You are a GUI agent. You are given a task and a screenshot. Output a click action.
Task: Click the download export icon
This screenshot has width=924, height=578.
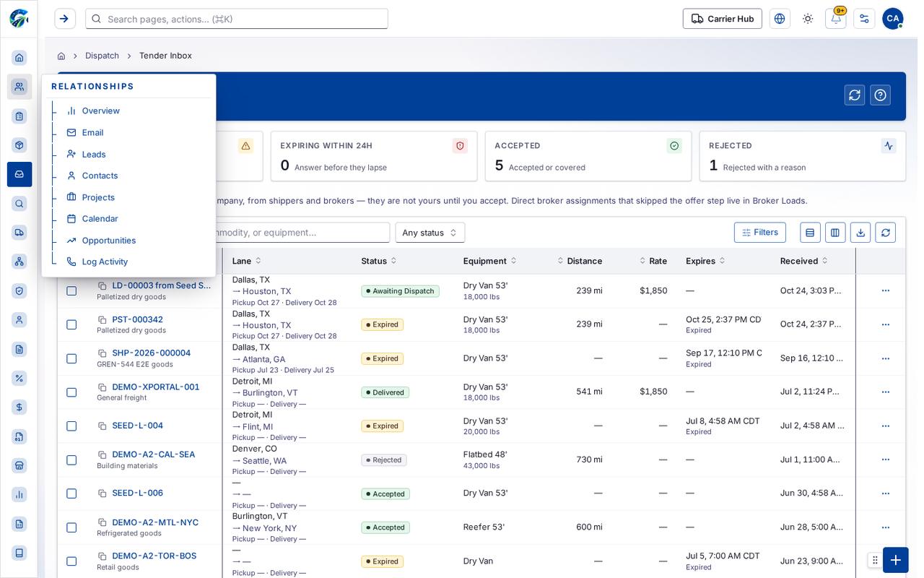point(860,233)
